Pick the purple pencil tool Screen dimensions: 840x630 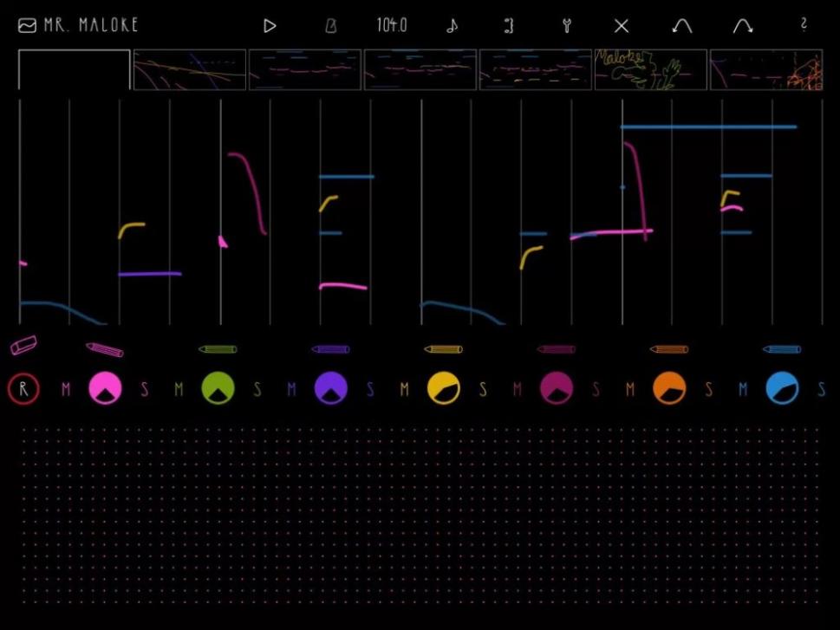pos(330,349)
